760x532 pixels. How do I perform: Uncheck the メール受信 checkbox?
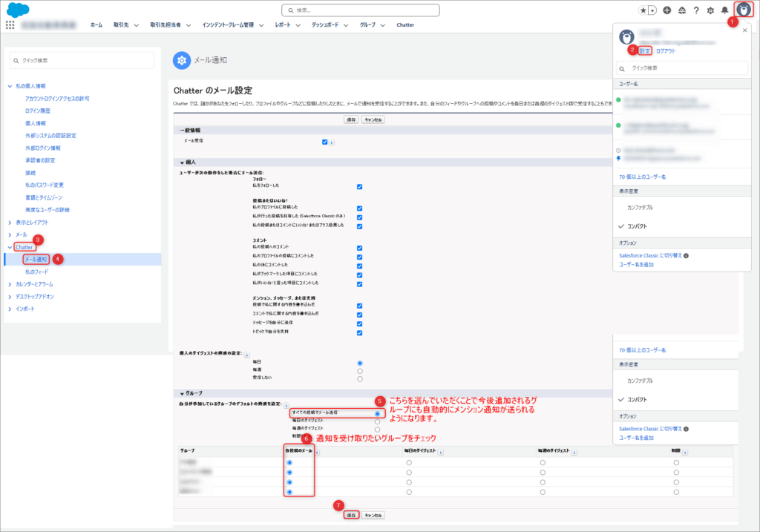(325, 142)
